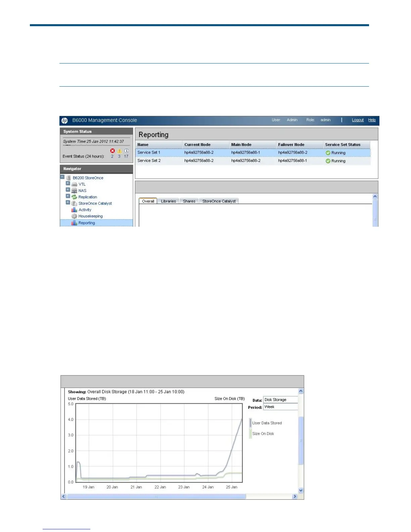Click the info event icon
Viewport: 411px width, 532px height.
pos(127,151)
